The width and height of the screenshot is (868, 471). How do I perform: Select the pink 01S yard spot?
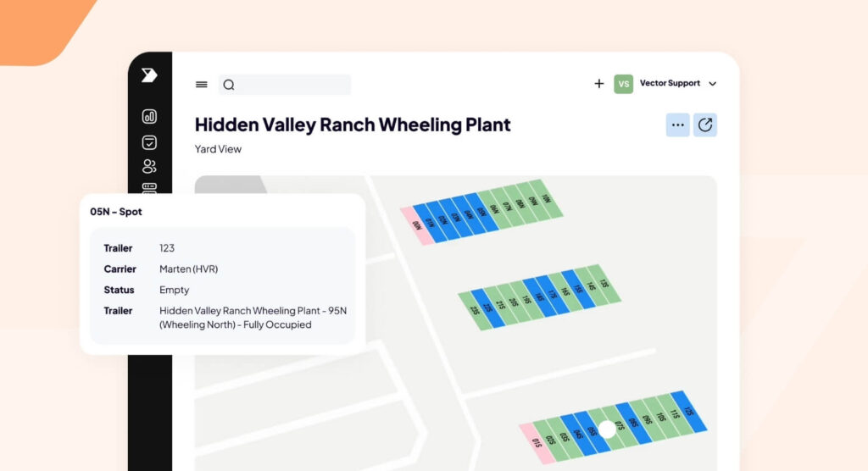537,443
